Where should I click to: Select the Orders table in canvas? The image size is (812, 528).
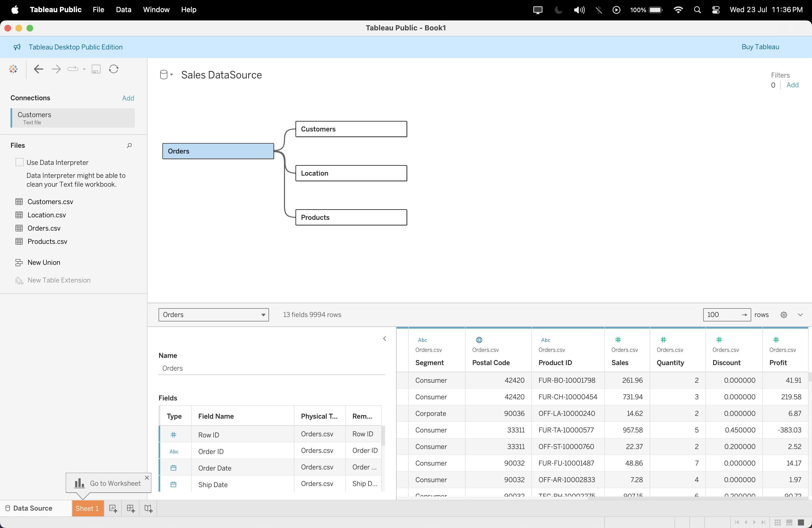click(x=218, y=151)
